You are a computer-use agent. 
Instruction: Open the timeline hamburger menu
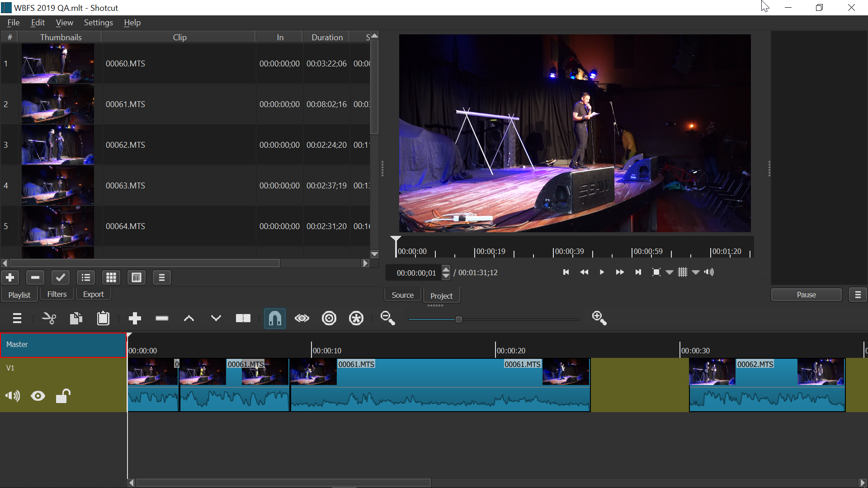pyautogui.click(x=17, y=318)
